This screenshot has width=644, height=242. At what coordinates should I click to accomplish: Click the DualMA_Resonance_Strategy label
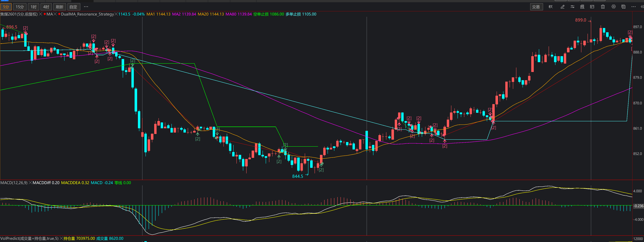87,14
